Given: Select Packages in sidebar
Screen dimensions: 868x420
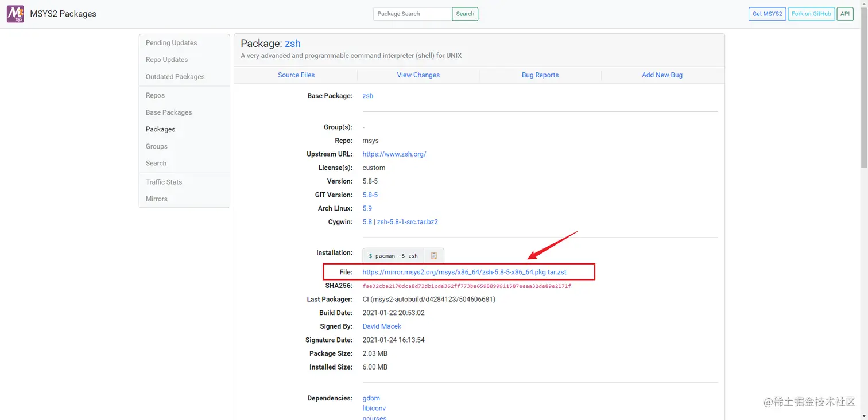Looking at the screenshot, I should [x=160, y=129].
